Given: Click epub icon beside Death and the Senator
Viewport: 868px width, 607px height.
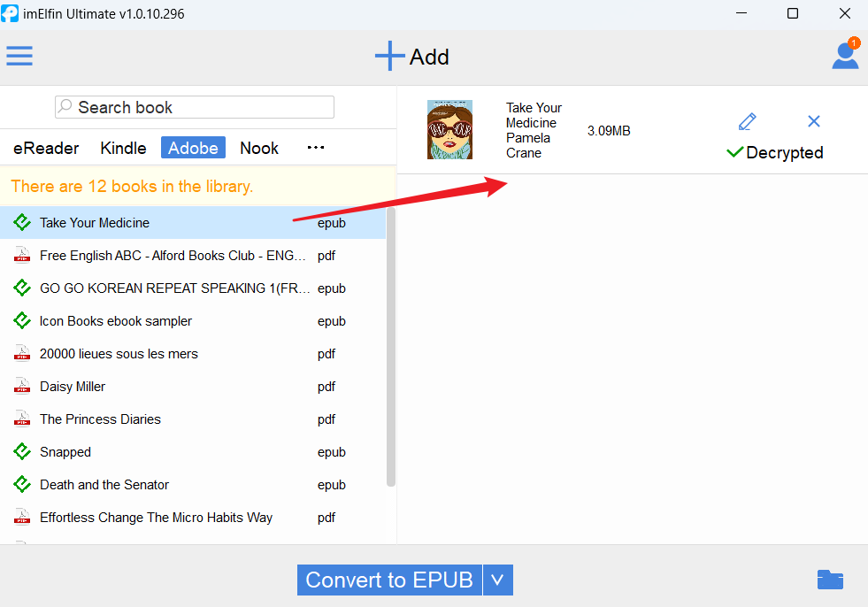Looking at the screenshot, I should point(22,485).
